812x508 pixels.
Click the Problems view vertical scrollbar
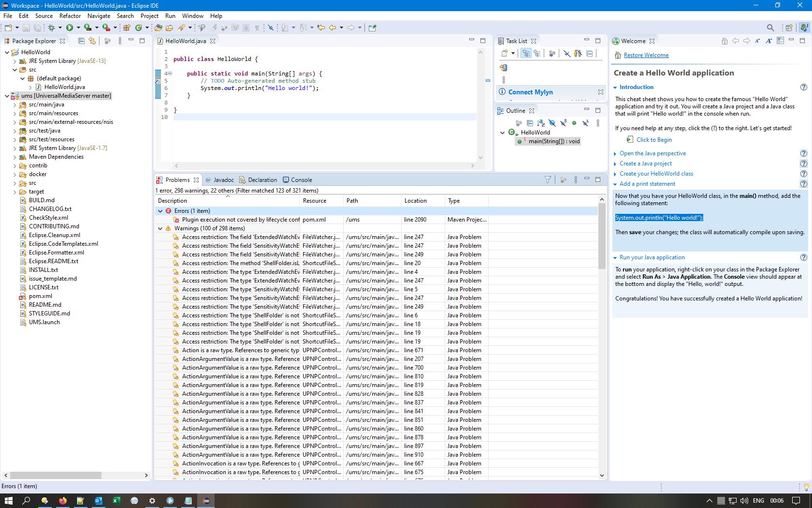602,236
